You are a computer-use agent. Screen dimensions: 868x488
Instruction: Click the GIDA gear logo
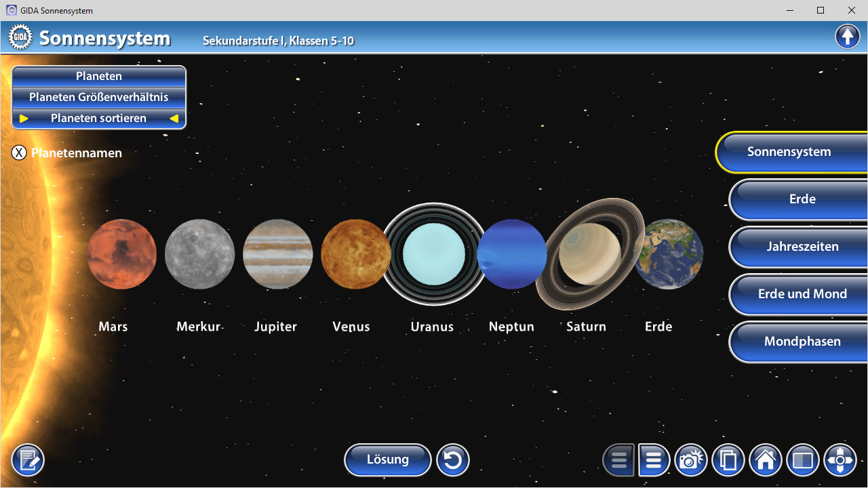pos(20,37)
